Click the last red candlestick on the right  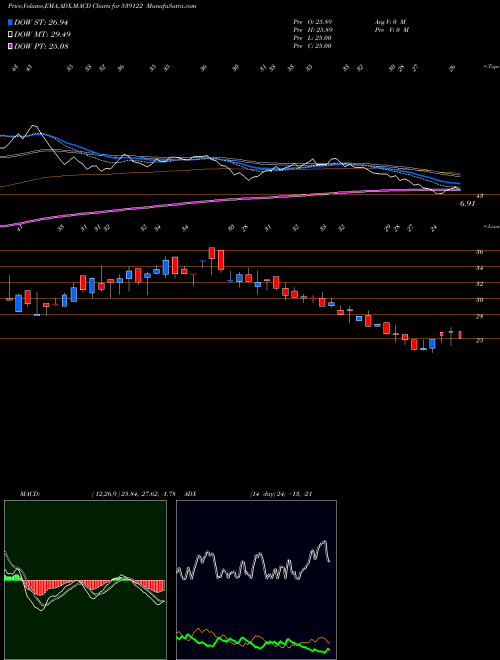point(460,335)
